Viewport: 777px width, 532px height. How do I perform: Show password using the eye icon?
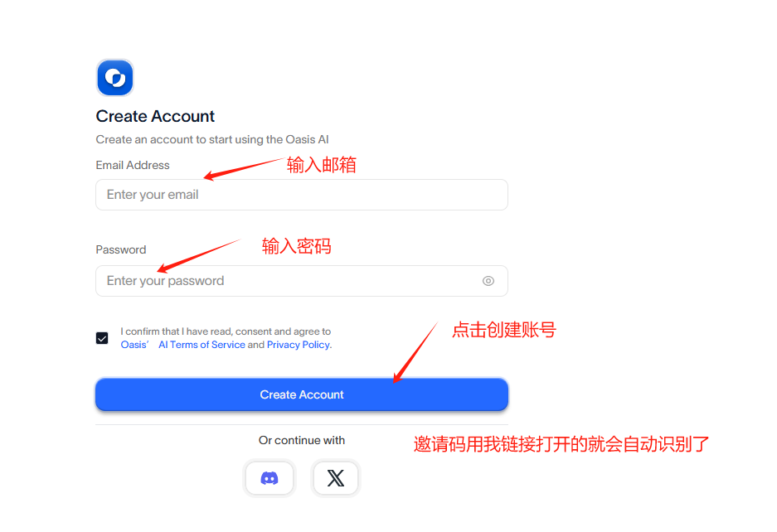[488, 281]
